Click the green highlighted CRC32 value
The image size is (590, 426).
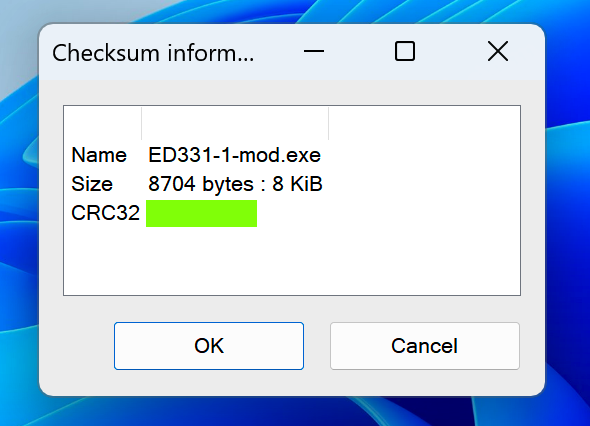(x=201, y=213)
